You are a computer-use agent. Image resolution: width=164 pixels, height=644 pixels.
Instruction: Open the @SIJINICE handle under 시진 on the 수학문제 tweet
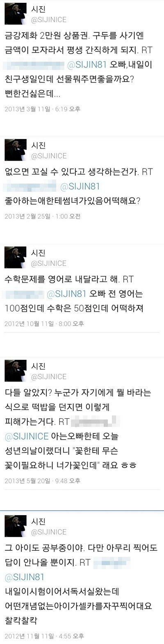pos(49,262)
